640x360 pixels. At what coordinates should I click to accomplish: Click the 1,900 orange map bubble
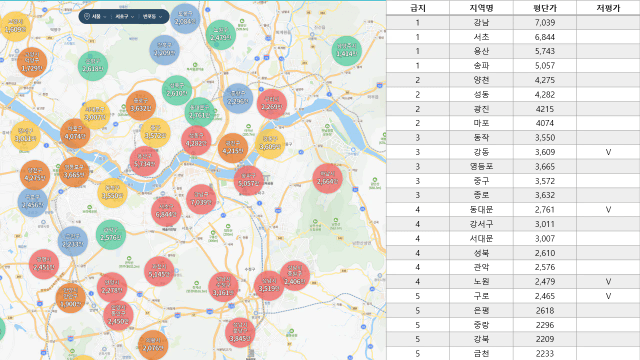click(70, 298)
